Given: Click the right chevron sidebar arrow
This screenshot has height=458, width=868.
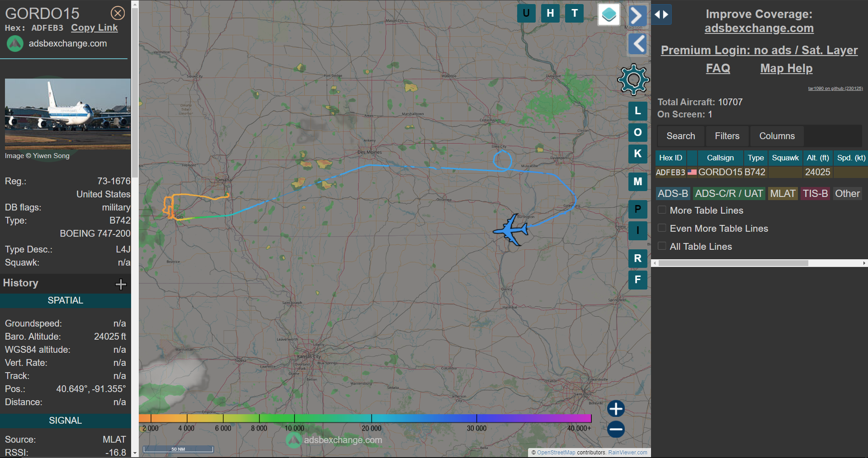Looking at the screenshot, I should 637,16.
